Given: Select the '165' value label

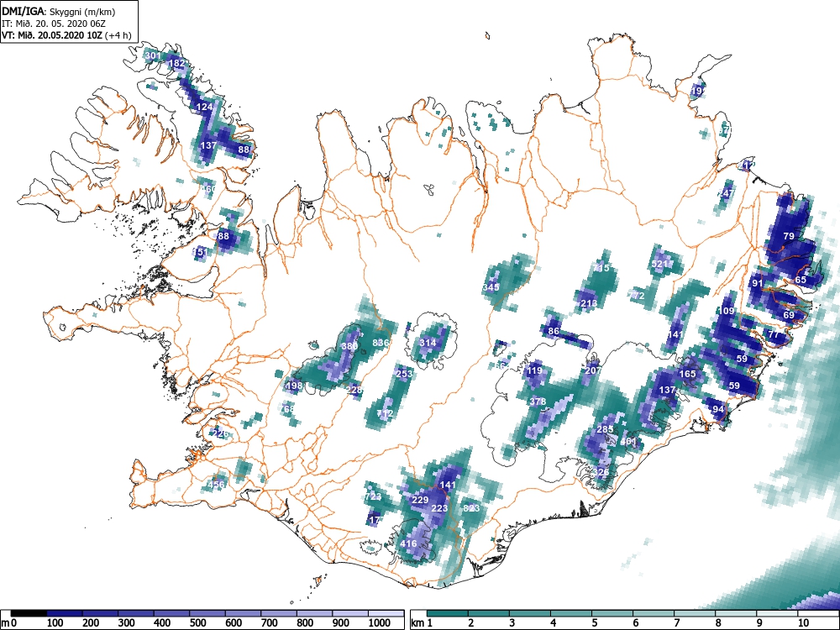Looking at the screenshot, I should 687,374.
